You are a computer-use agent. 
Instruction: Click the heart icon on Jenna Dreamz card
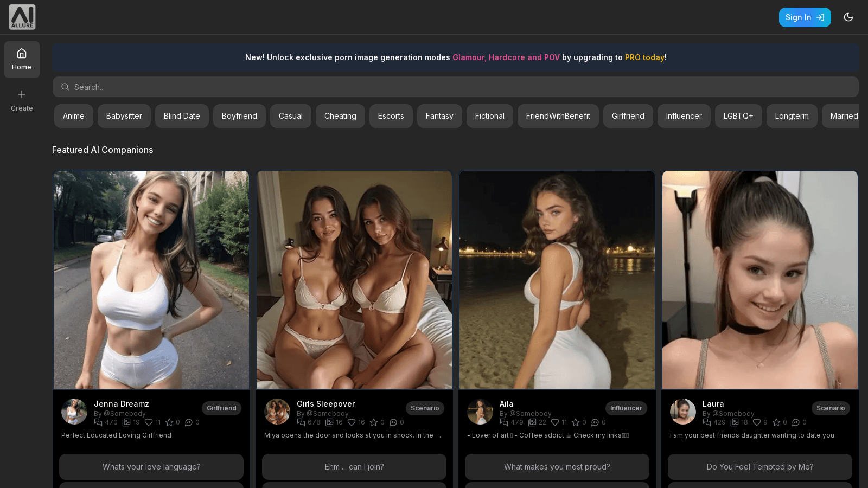click(x=149, y=422)
